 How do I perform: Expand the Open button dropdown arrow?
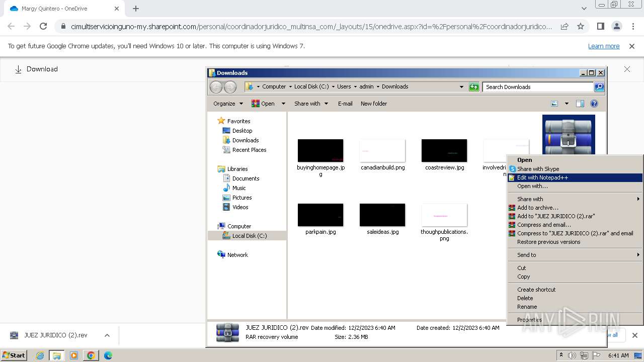[x=283, y=104]
